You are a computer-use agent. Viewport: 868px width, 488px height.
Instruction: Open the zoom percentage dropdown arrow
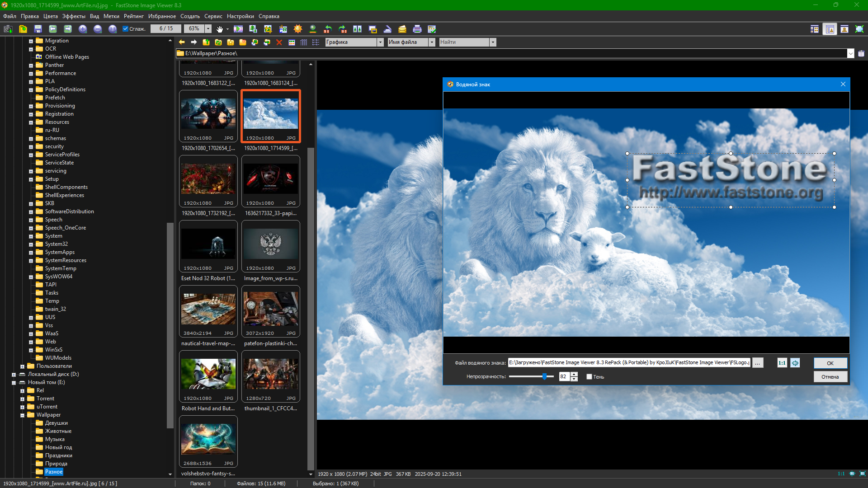click(x=208, y=29)
